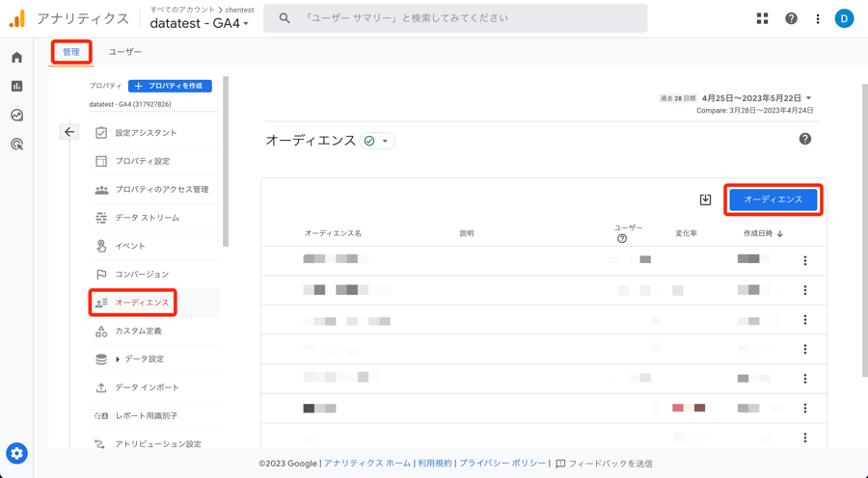This screenshot has height=478, width=868.
Task: Switch to the ユーザー tab
Action: (x=124, y=52)
